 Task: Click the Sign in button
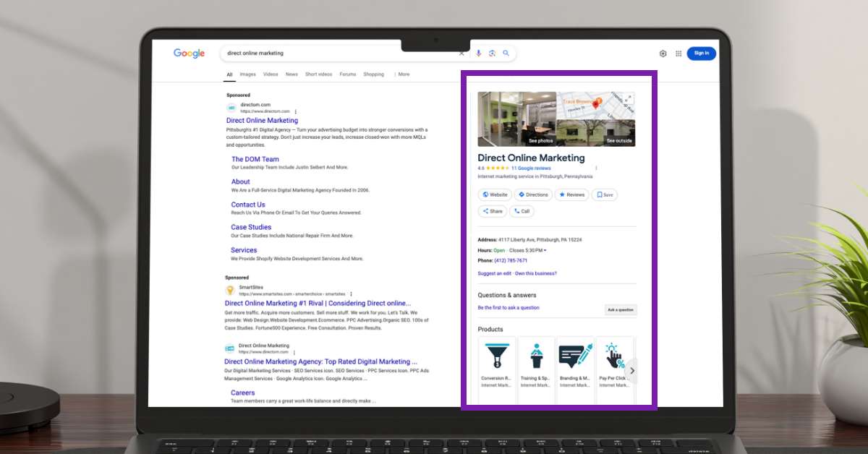coord(700,53)
